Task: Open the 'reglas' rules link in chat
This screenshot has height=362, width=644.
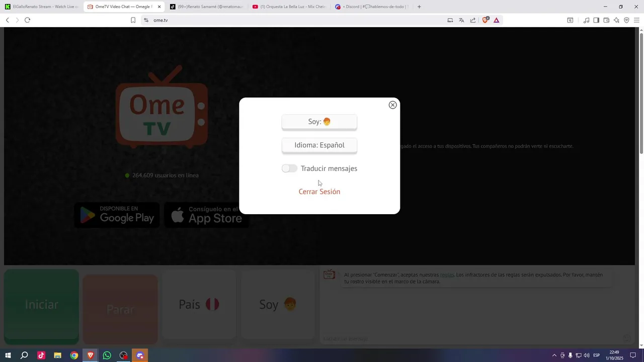Action: pyautogui.click(x=447, y=275)
